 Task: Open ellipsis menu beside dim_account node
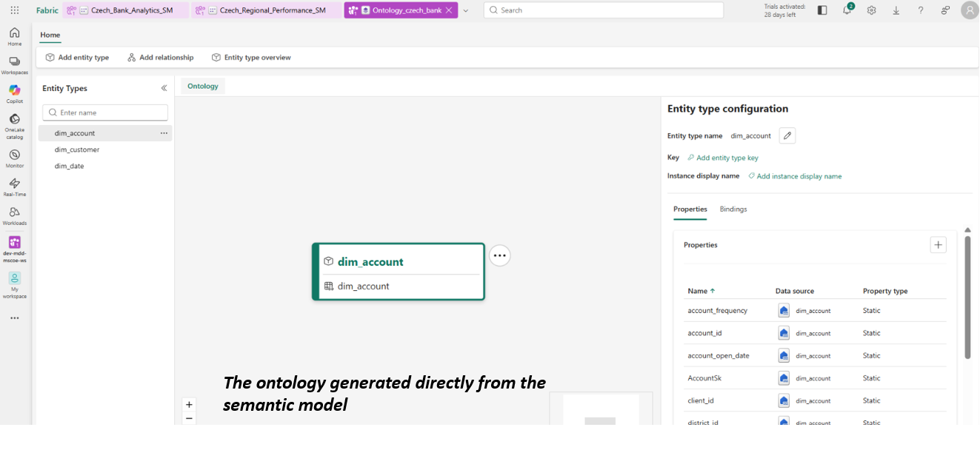point(500,255)
